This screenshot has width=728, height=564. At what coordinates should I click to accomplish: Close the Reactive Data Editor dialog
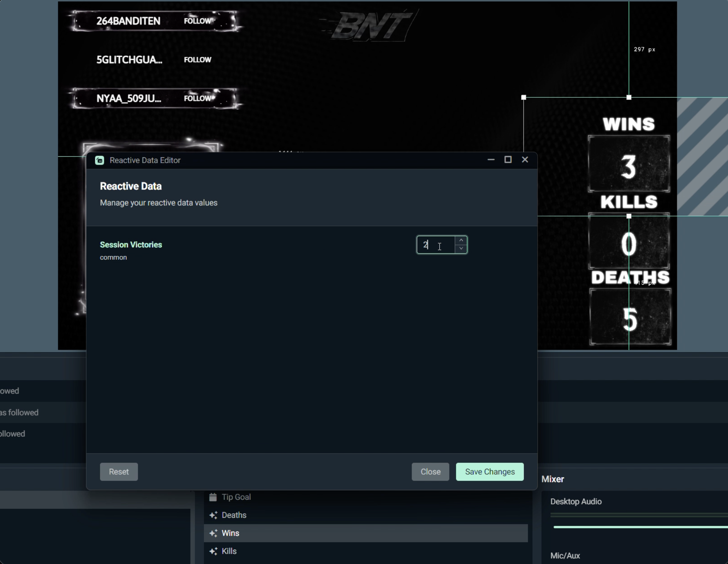pos(525,160)
